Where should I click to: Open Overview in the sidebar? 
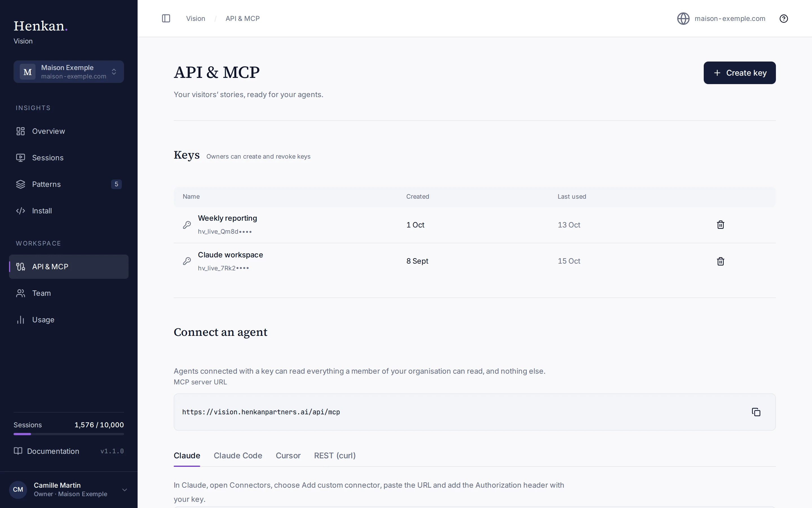pos(69,131)
